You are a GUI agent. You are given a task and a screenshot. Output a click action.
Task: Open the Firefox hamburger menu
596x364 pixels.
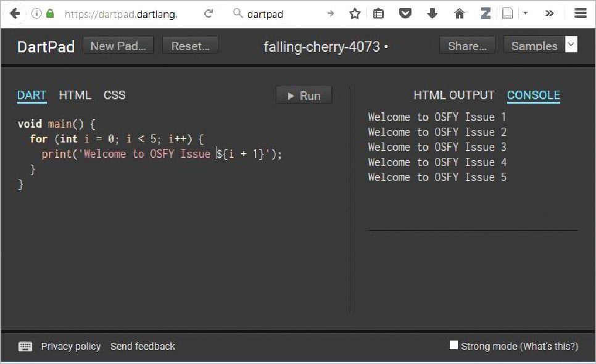580,14
